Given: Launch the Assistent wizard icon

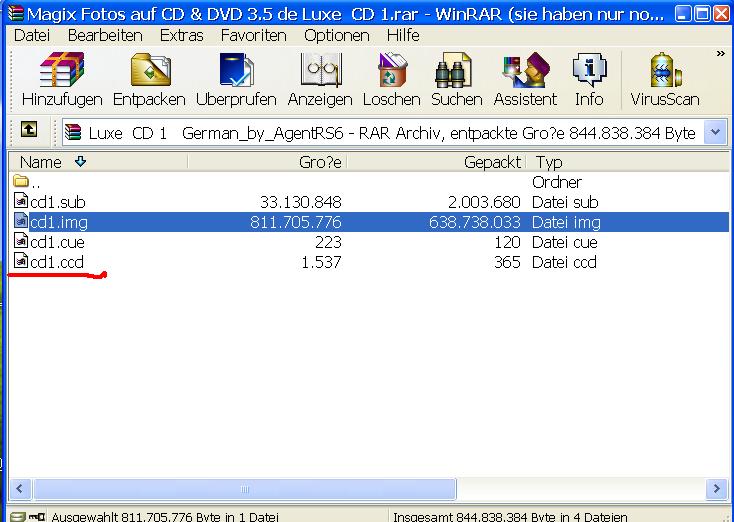Looking at the screenshot, I should 526,70.
